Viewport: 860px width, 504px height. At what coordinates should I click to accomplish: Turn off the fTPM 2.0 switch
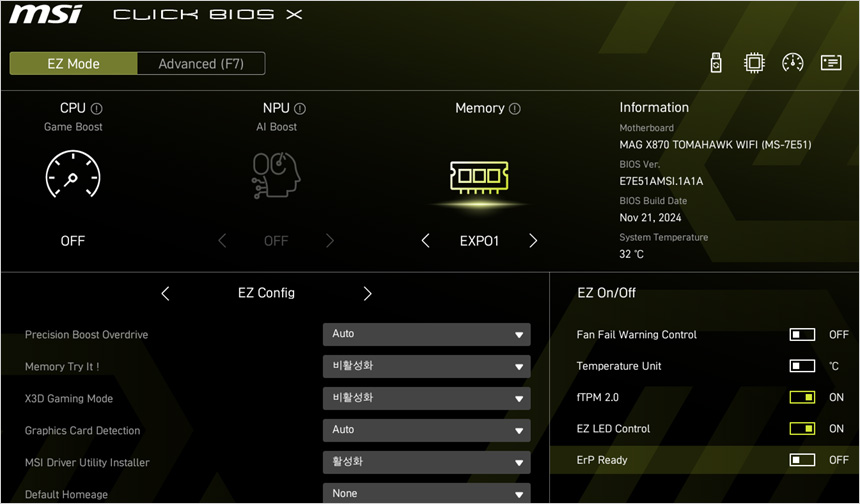tap(802, 397)
